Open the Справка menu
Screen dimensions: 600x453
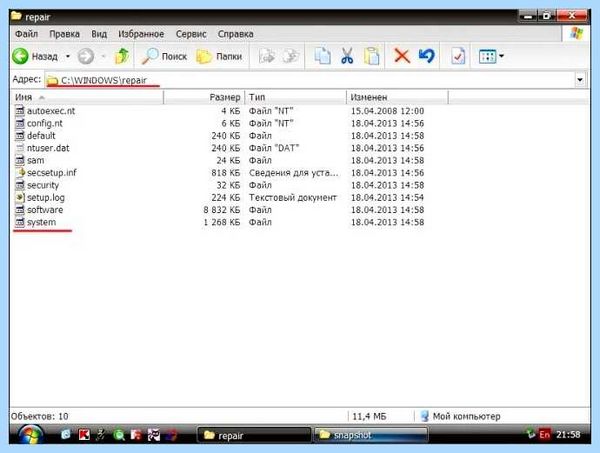[235, 34]
